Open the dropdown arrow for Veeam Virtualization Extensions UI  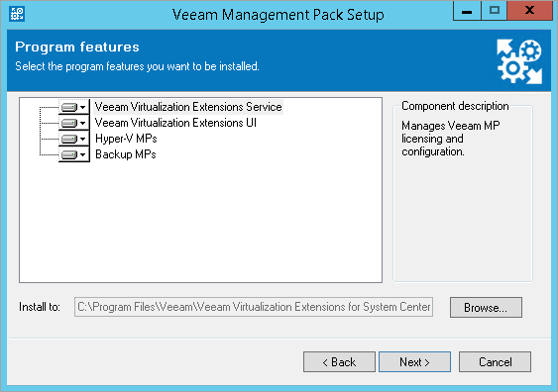[83, 123]
